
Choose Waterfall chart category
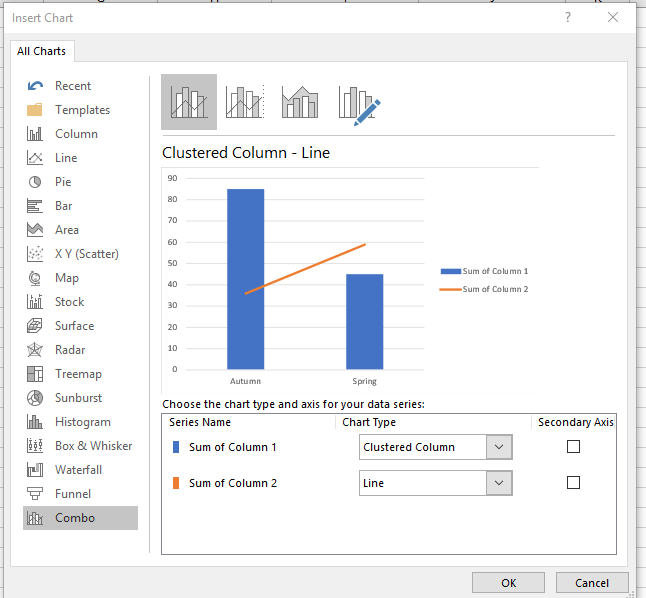[x=80, y=470]
